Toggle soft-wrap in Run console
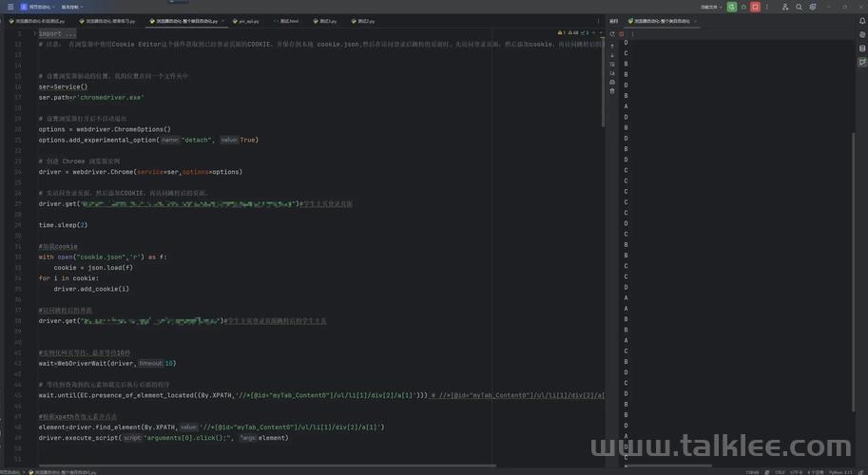This screenshot has width=868, height=475. click(x=612, y=65)
